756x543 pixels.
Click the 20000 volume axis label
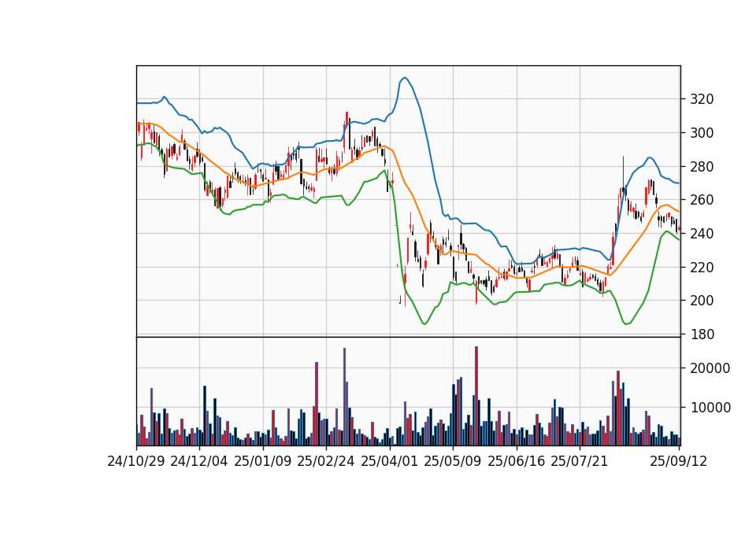pos(710,368)
